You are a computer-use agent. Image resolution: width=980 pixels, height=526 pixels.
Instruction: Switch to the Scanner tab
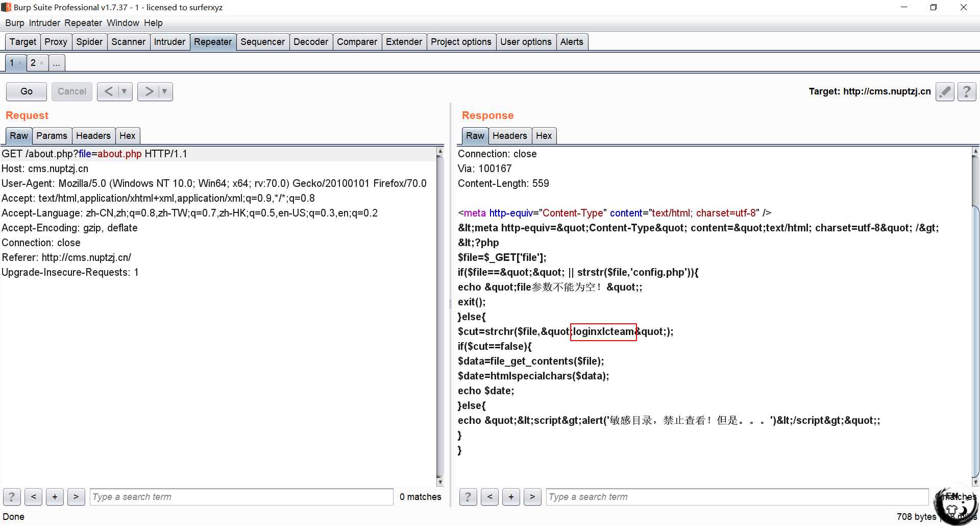128,42
